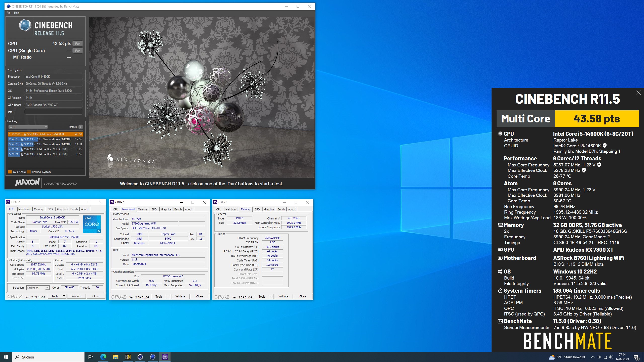
Task: Open Mainboard tab in first CPU-Z window
Action: (x=25, y=209)
